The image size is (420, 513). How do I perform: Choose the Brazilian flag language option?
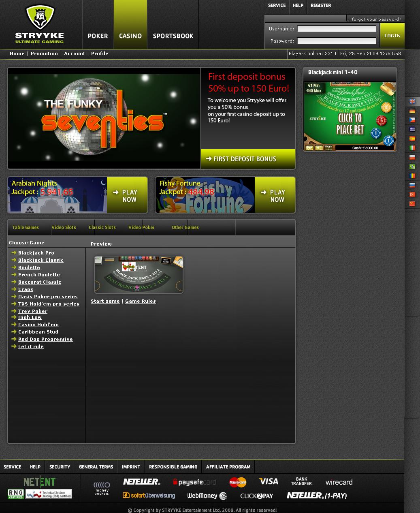point(412,167)
